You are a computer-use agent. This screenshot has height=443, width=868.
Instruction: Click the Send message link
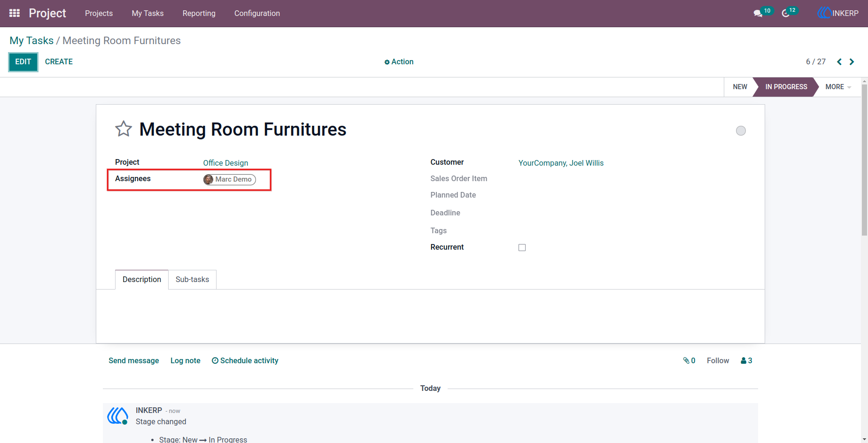click(134, 360)
